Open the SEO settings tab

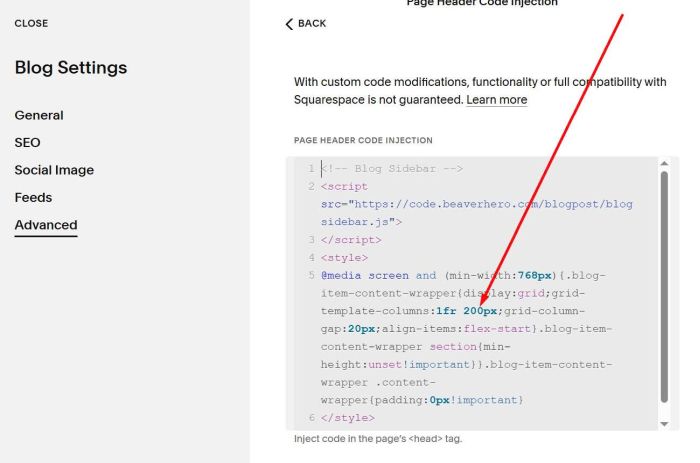coord(27,142)
